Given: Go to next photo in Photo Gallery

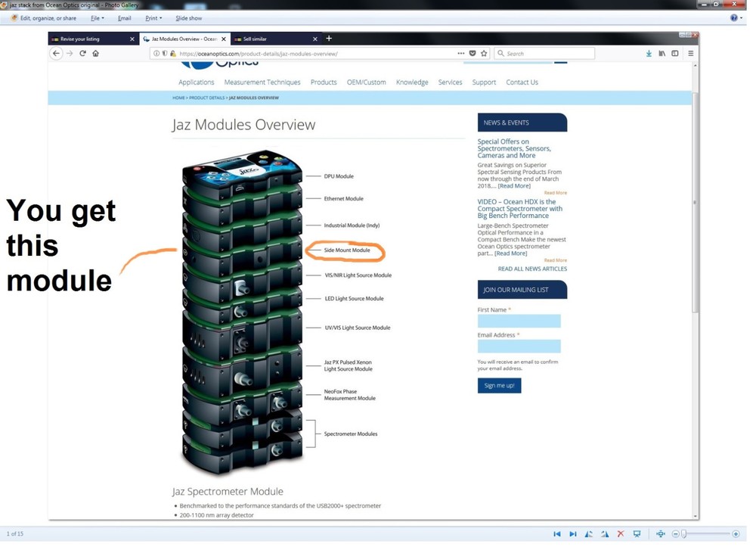Looking at the screenshot, I should pos(573,534).
